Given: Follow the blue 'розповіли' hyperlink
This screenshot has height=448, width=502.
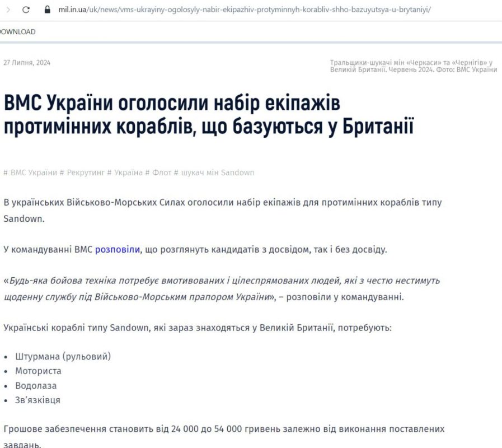Looking at the screenshot, I should 118,249.
